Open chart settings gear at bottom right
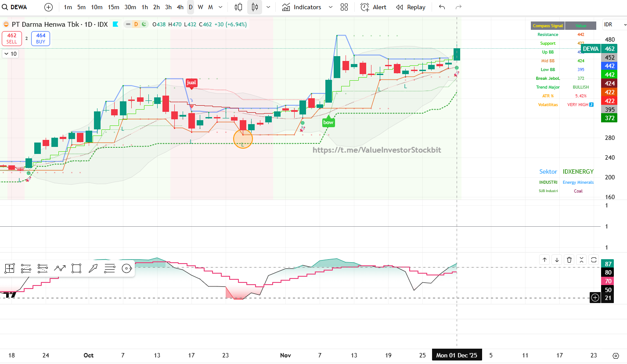Image resolution: width=627 pixels, height=364 pixels. pos(616,355)
